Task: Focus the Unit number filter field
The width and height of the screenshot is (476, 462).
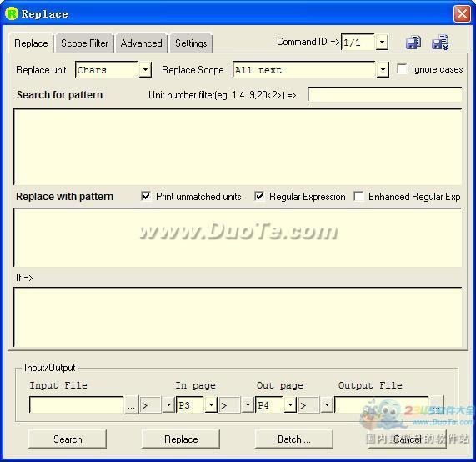Action: coord(385,95)
